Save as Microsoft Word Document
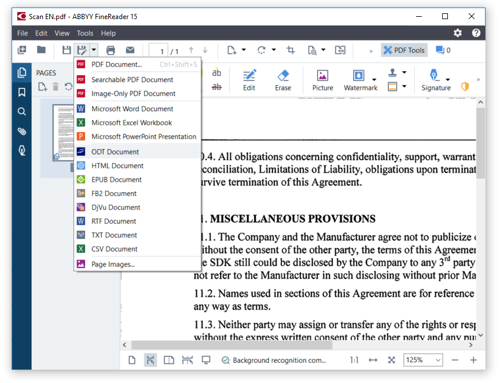The image size is (500, 383). 138,109
